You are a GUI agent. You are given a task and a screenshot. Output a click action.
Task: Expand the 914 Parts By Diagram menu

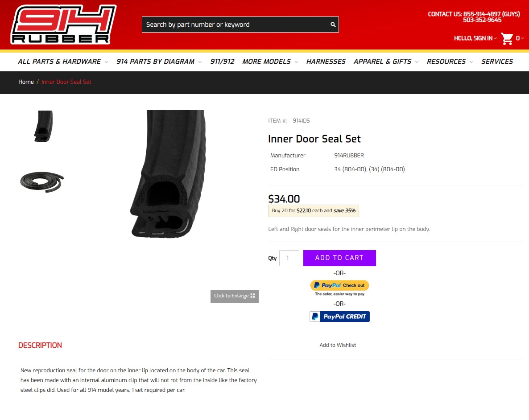[x=159, y=62]
